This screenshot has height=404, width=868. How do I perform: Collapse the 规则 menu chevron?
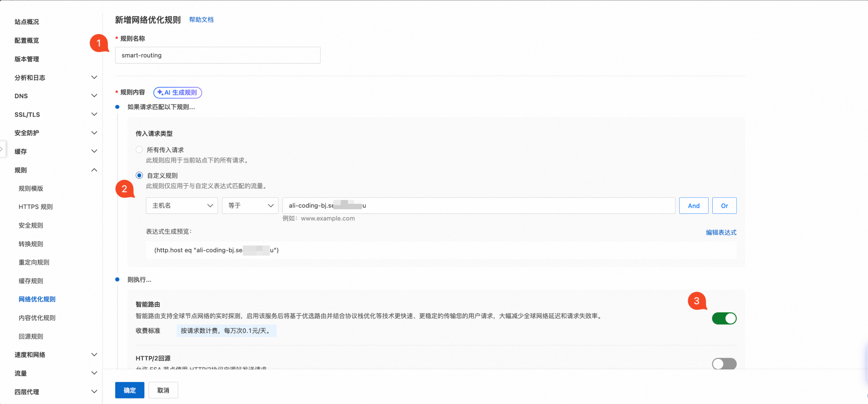pyautogui.click(x=94, y=170)
